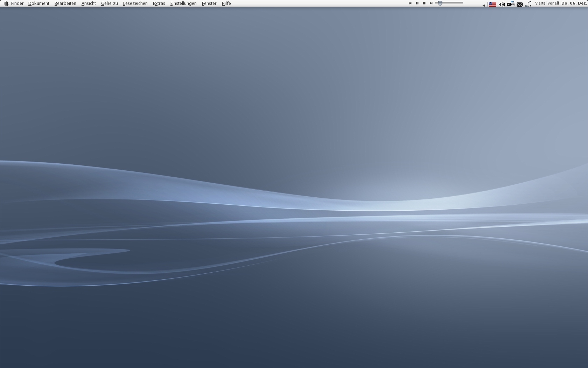Expand hidden system tray icons arrow

point(484,5)
